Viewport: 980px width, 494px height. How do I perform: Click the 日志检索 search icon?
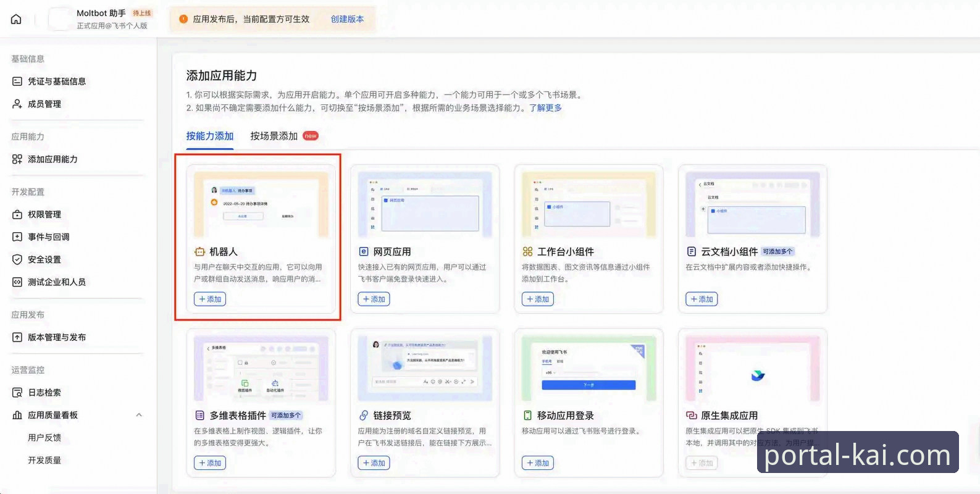(x=17, y=393)
